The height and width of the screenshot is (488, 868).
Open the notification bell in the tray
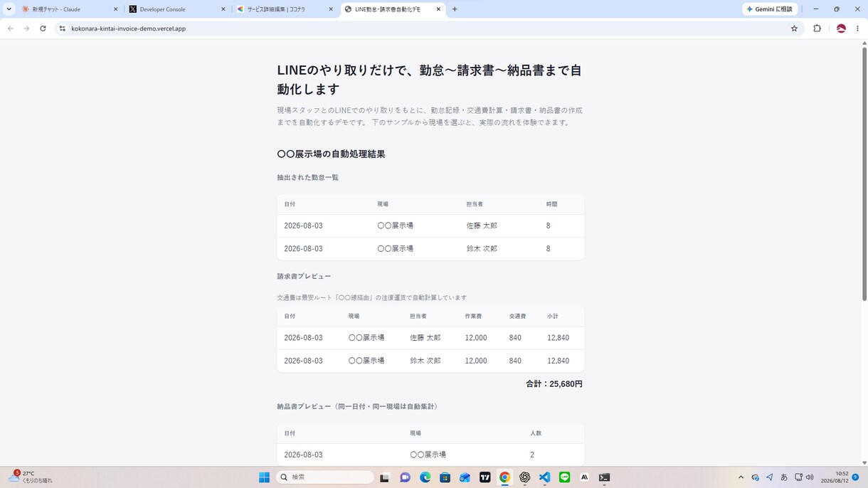pos(855,477)
